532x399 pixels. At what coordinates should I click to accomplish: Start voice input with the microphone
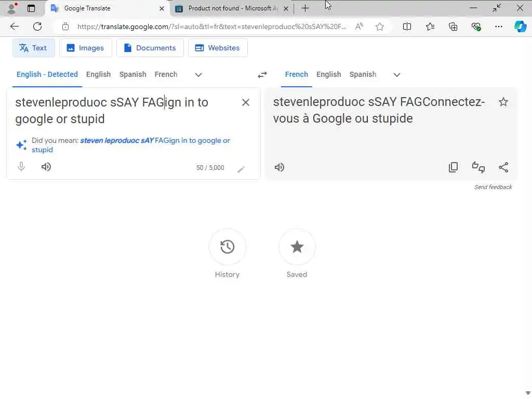pyautogui.click(x=21, y=167)
